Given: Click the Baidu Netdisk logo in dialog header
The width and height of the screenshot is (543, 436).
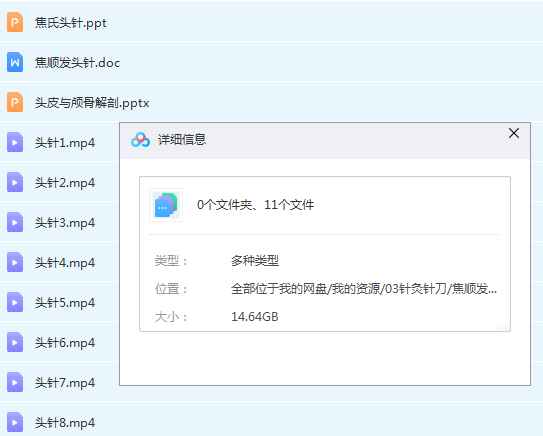Looking at the screenshot, I should pyautogui.click(x=140, y=140).
